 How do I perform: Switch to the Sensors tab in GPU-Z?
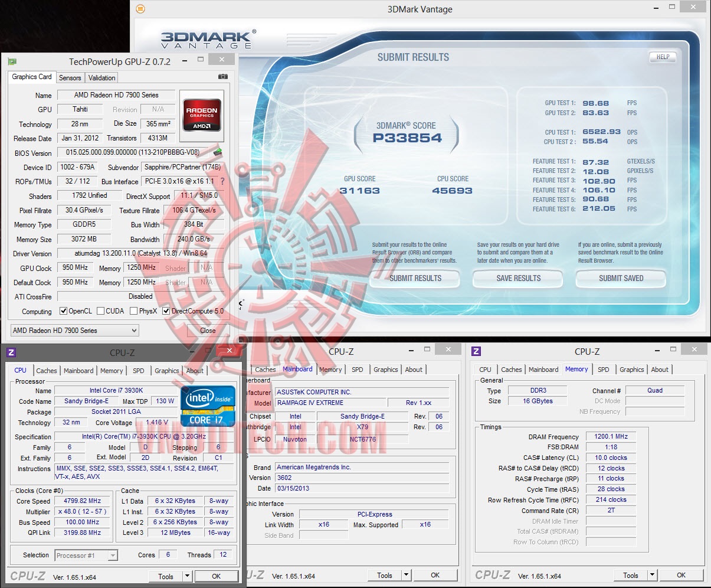(70, 77)
